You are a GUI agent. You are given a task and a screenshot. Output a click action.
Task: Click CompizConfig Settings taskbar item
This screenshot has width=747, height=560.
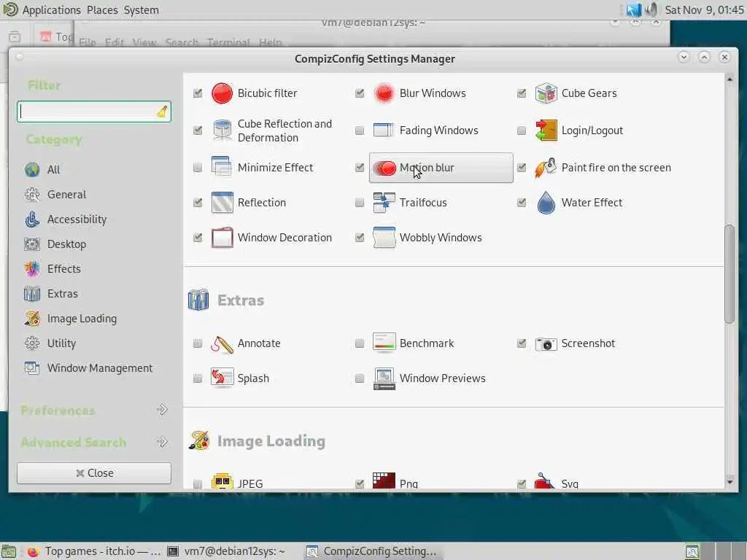(371, 551)
